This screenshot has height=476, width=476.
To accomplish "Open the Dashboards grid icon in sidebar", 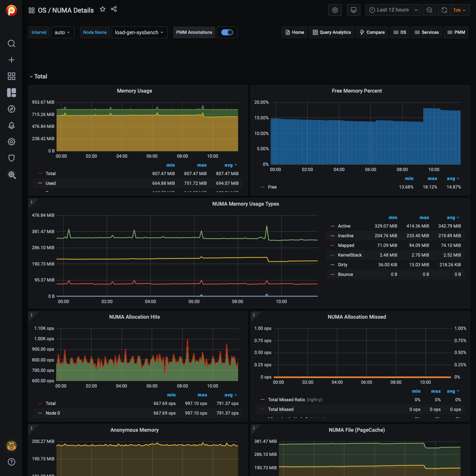I will coord(12,76).
